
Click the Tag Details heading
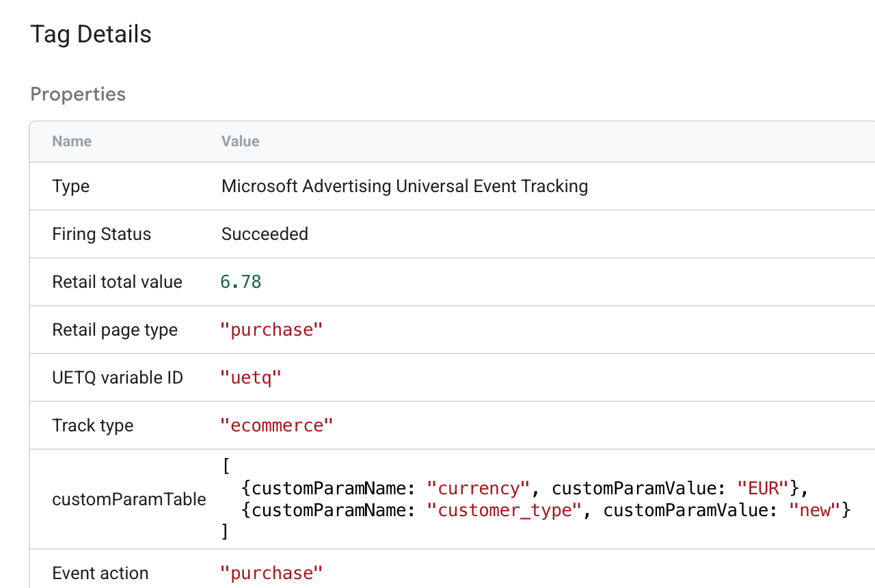pos(91,35)
